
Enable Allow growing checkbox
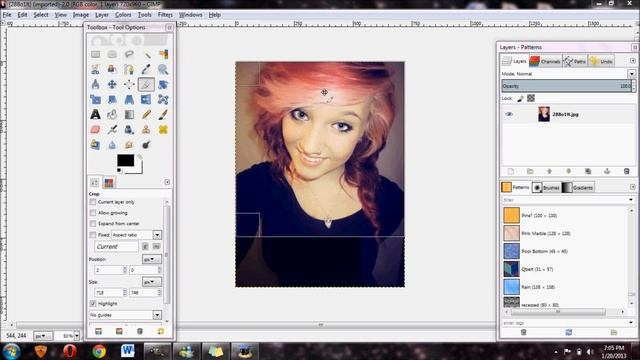tap(93, 213)
